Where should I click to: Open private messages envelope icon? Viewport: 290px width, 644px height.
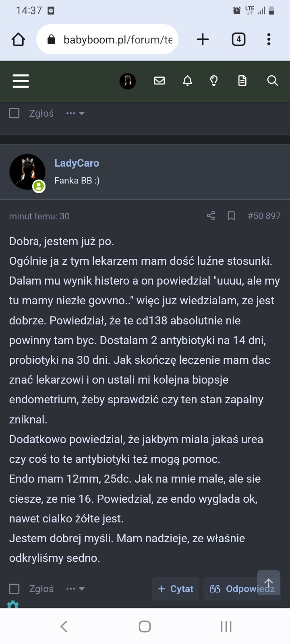[x=159, y=81]
